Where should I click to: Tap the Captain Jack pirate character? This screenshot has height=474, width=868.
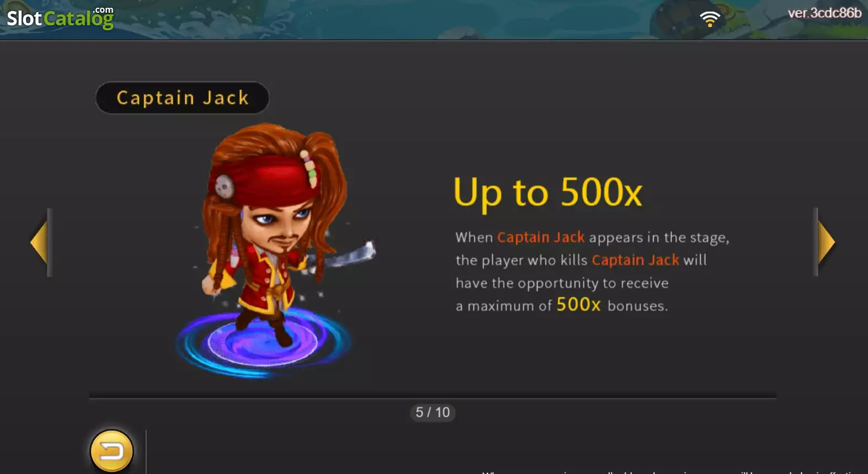276,232
